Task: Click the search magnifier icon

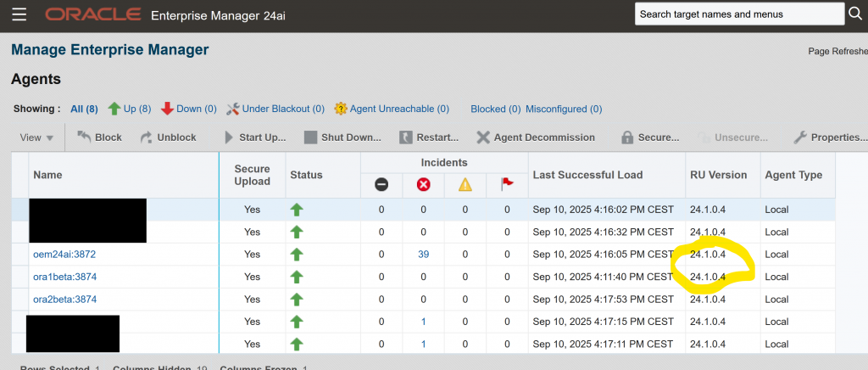Action: coord(855,14)
